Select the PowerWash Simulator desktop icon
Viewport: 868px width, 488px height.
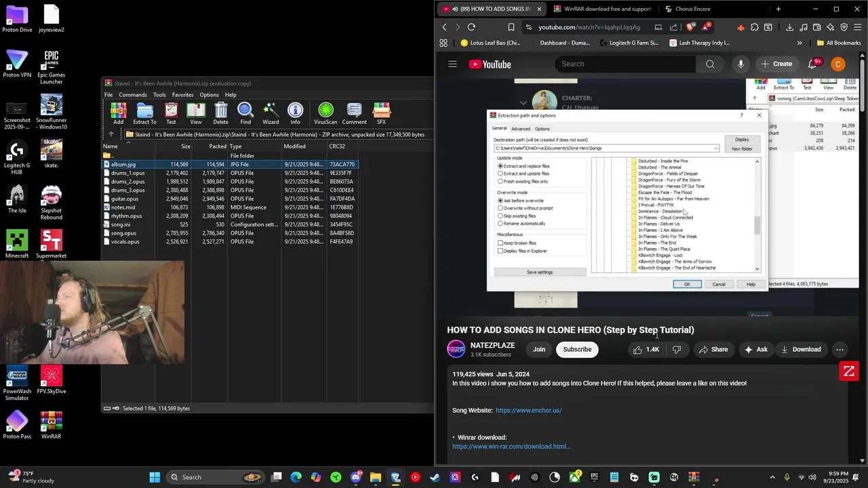(x=17, y=384)
